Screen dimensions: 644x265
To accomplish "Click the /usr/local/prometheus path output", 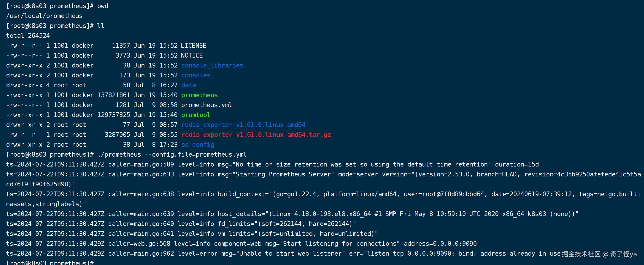I will (x=44, y=16).
